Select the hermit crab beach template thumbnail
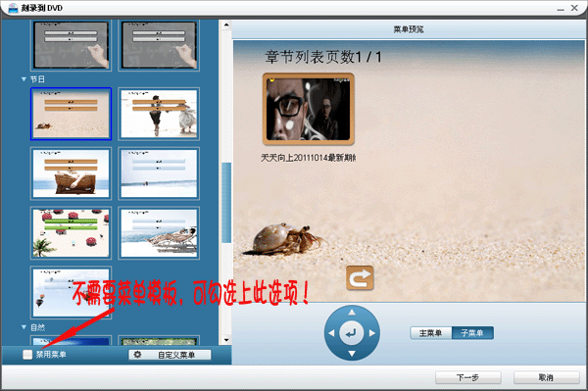 tap(71, 114)
